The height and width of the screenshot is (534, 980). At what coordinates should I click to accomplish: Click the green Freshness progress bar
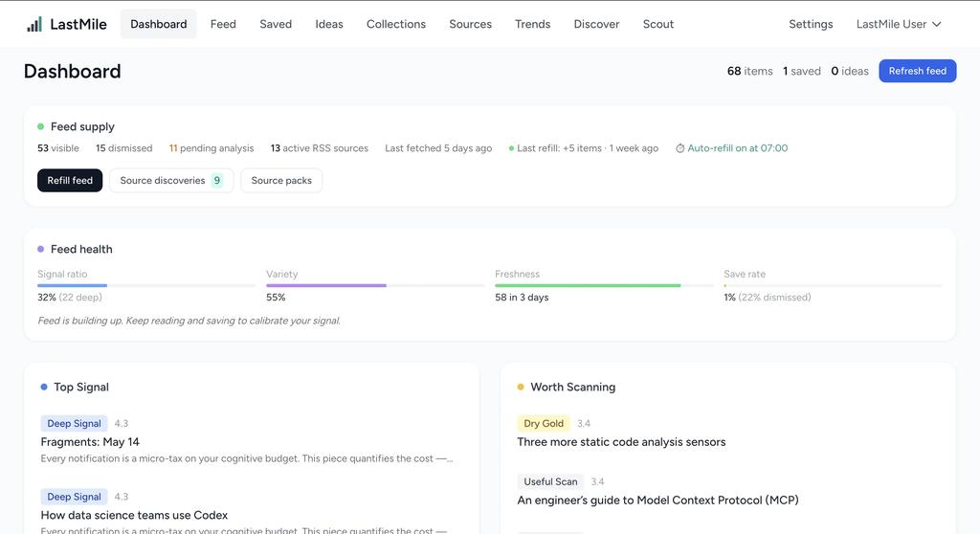pos(588,286)
